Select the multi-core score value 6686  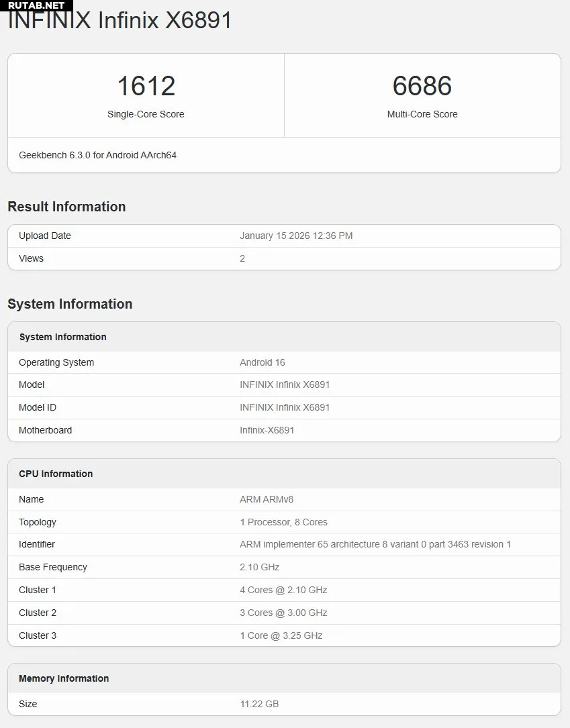pos(422,86)
